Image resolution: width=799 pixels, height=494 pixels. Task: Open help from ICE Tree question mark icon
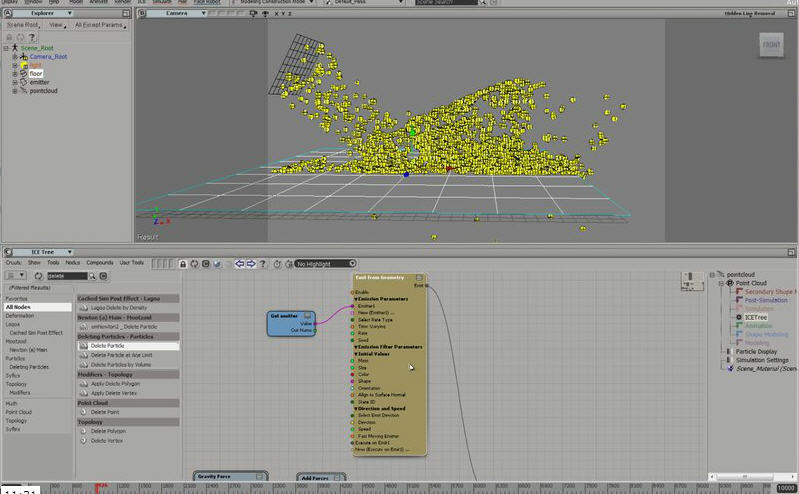(x=263, y=264)
